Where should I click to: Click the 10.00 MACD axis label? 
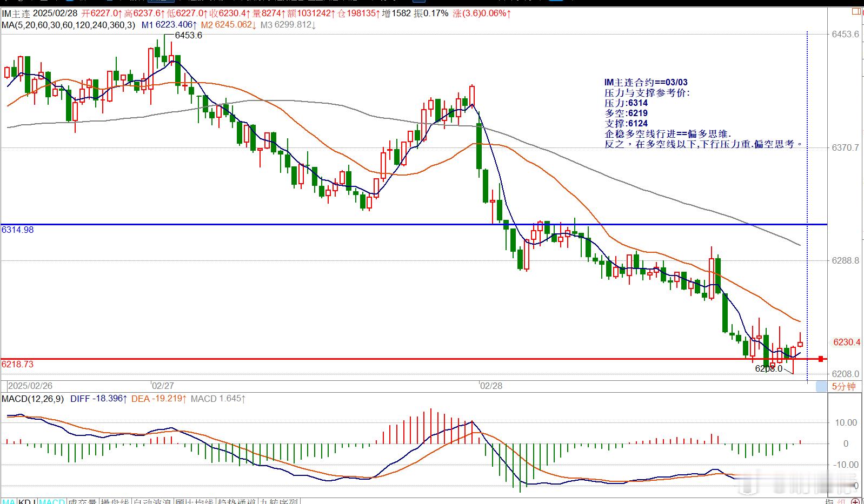(847, 422)
